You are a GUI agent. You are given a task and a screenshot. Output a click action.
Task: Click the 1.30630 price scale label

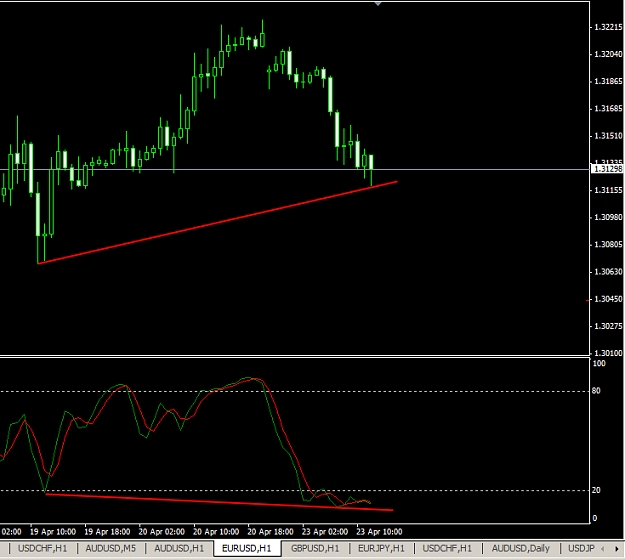click(x=608, y=272)
